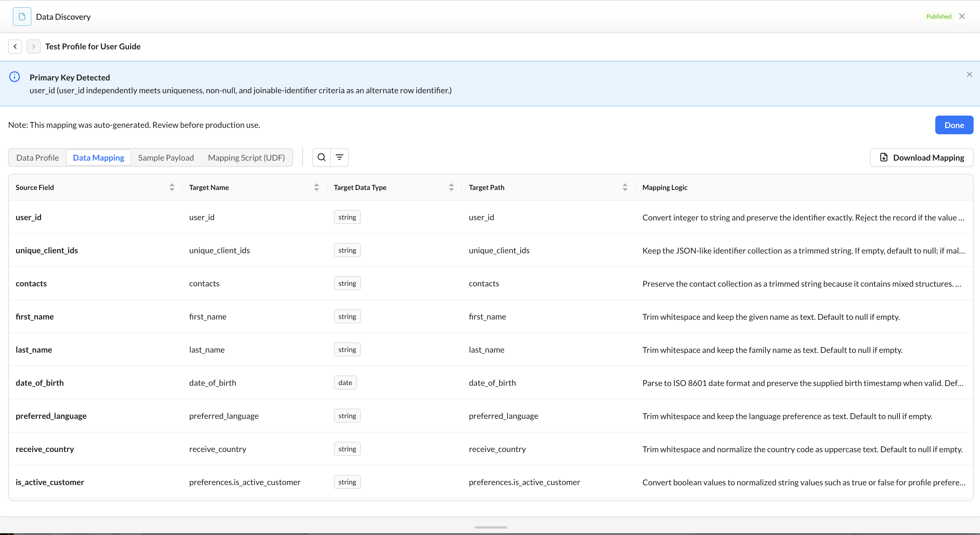
Task: Click the string badge in receive_country row
Action: point(347,449)
